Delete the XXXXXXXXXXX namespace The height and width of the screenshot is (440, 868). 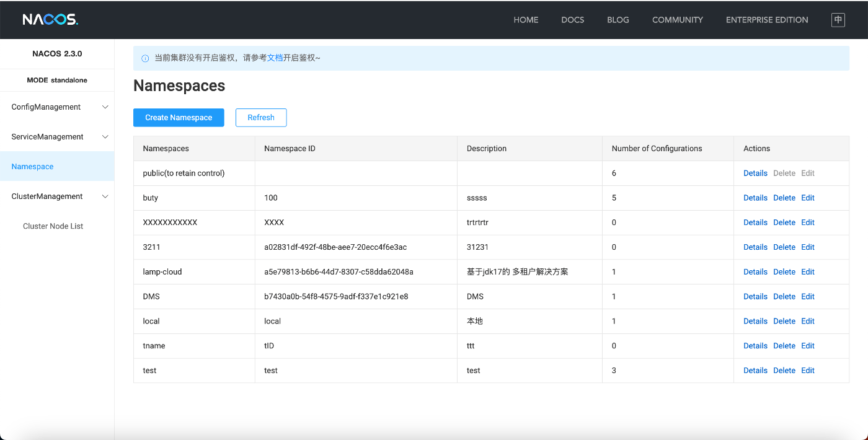coord(784,222)
